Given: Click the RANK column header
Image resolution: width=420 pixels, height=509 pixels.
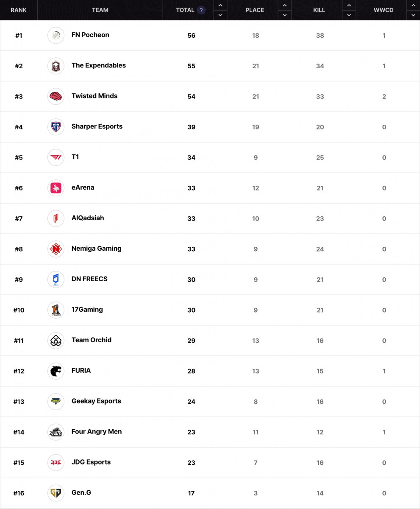Looking at the screenshot, I should click(x=19, y=10).
